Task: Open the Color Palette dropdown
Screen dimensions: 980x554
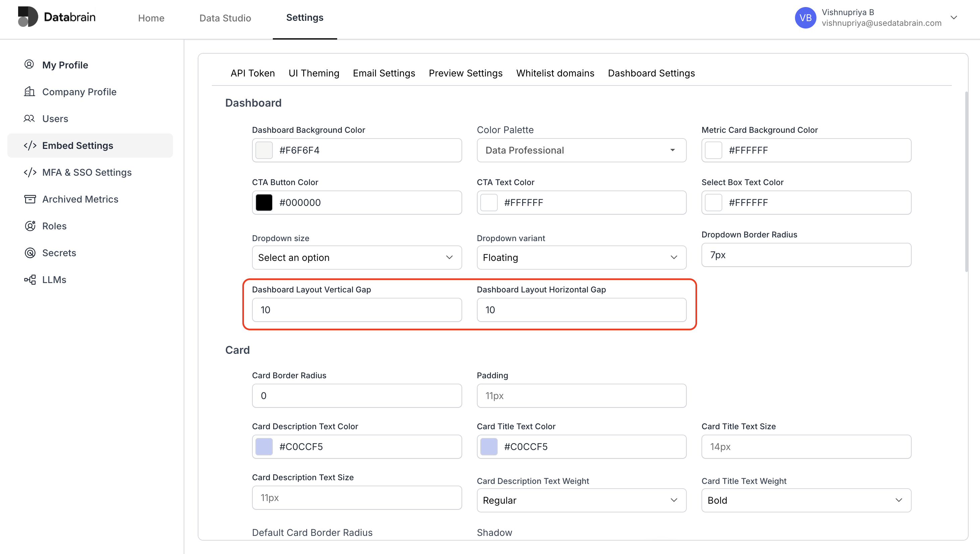Action: click(581, 150)
